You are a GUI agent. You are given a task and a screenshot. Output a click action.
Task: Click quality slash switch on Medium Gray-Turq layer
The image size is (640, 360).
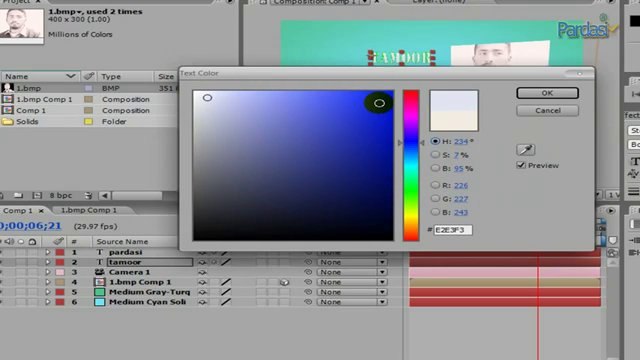tap(226, 292)
